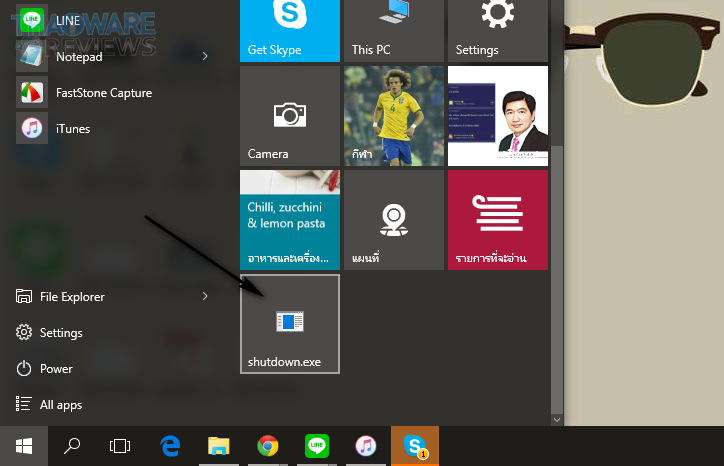The width and height of the screenshot is (724, 466).
Task: Click the Windows Start button
Action: (24, 446)
